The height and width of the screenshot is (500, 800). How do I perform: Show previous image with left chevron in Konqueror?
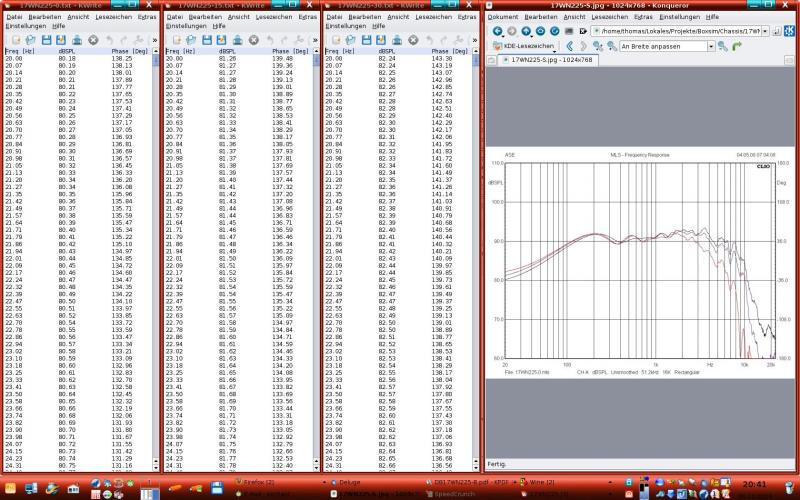(570, 46)
